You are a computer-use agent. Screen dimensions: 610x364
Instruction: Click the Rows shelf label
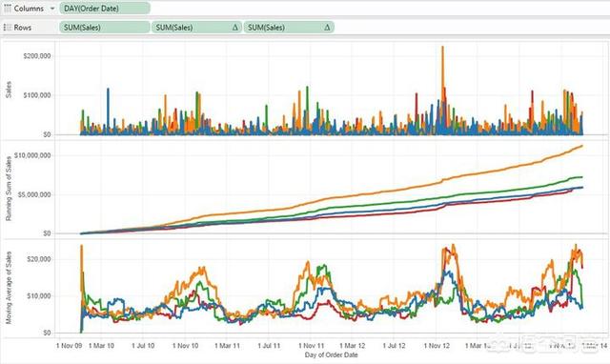pyautogui.click(x=23, y=28)
